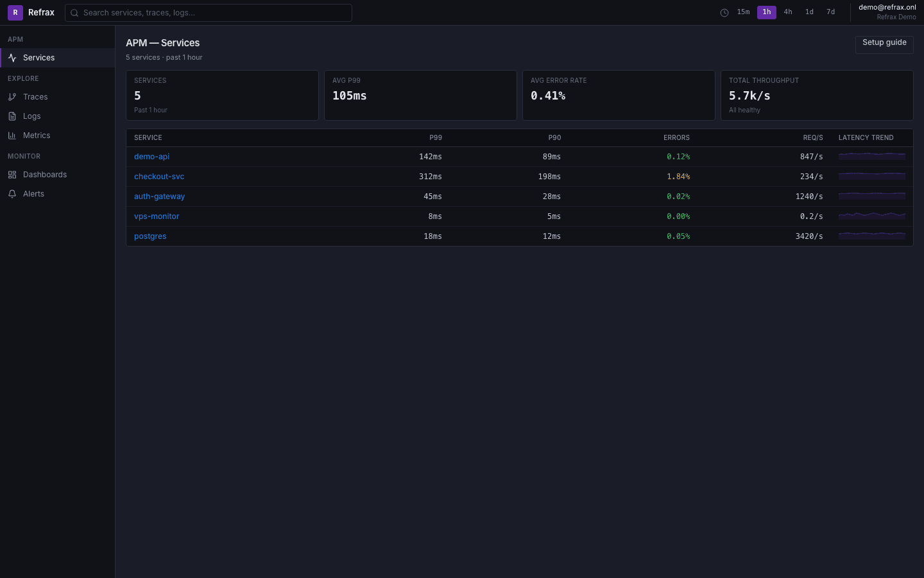This screenshot has width=924, height=578.
Task: Click the Services pulse icon in sidebar
Action: tap(12, 58)
